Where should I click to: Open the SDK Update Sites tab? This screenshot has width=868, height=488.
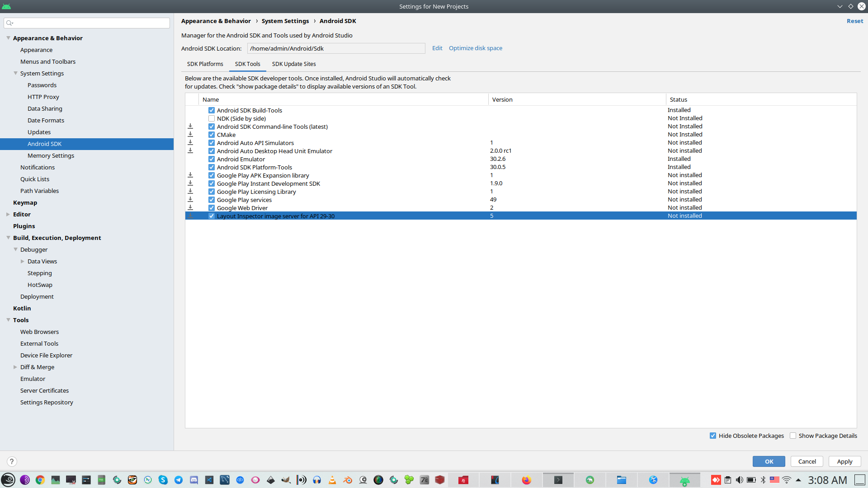(294, 64)
